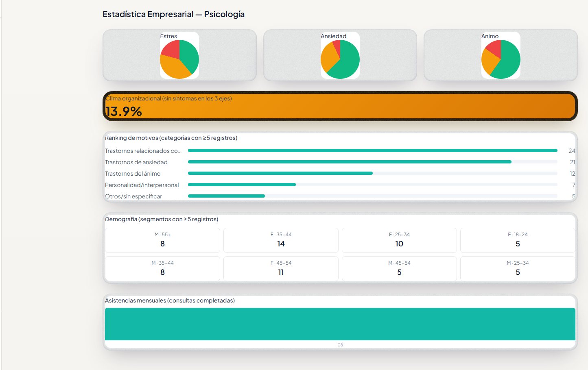Viewport: 588px width, 370px height.
Task: Select the 'M · 55+' demographic card
Action: coord(162,240)
